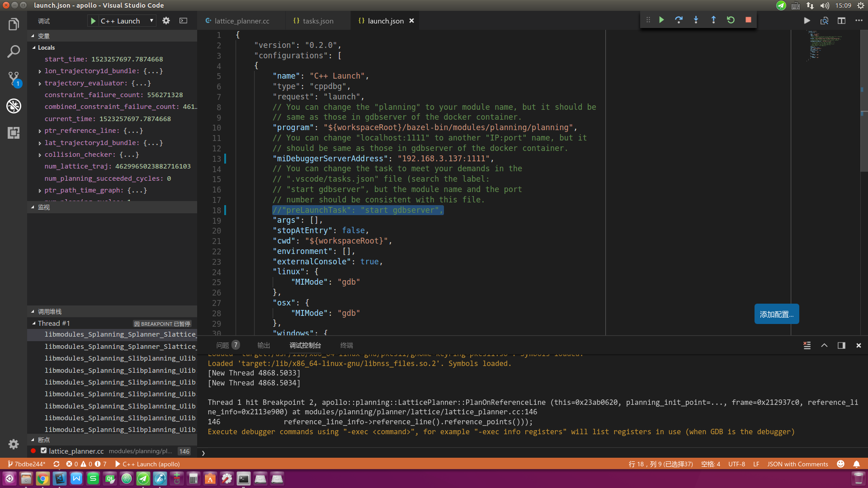Screen dimensions: 868x488
Task: Click the Restart debug session icon
Action: [x=731, y=20]
